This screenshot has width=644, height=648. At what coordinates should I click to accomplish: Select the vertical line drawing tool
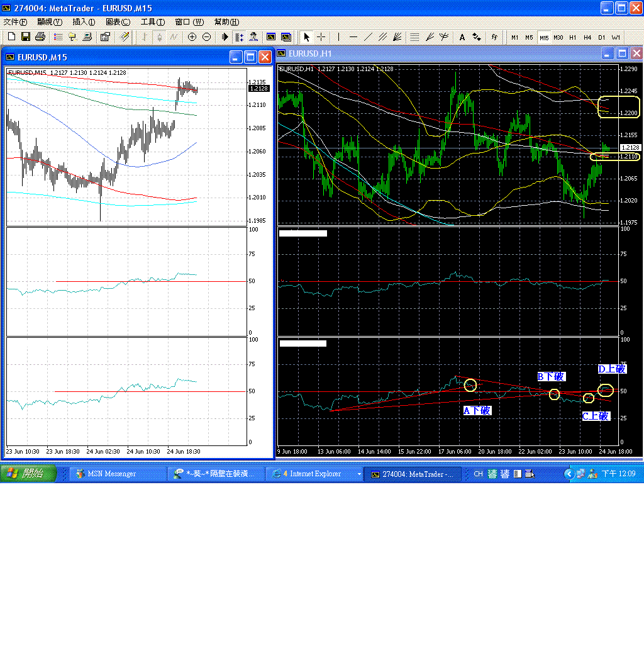(339, 36)
